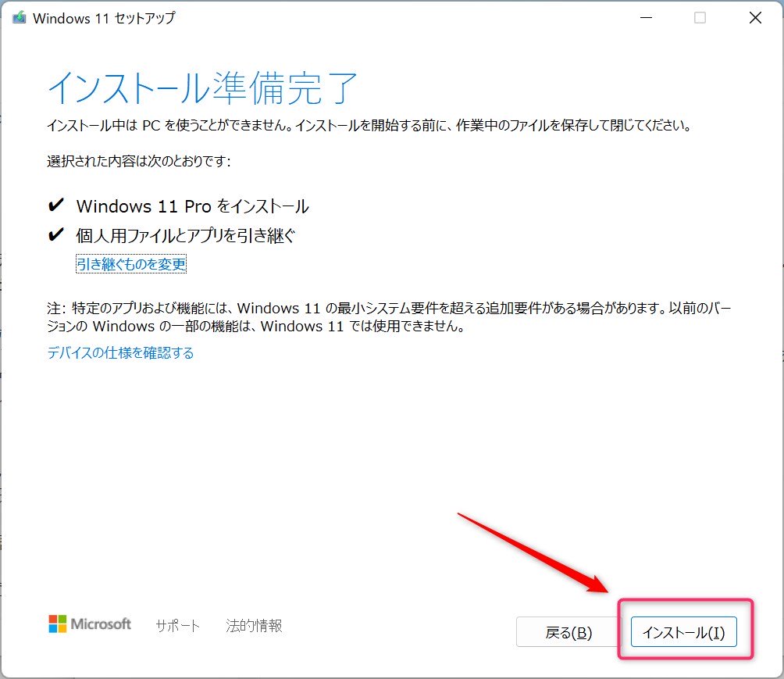Click the text Windows 11 Pro をインストール
Viewport: 784px width, 679px height.
point(193,206)
